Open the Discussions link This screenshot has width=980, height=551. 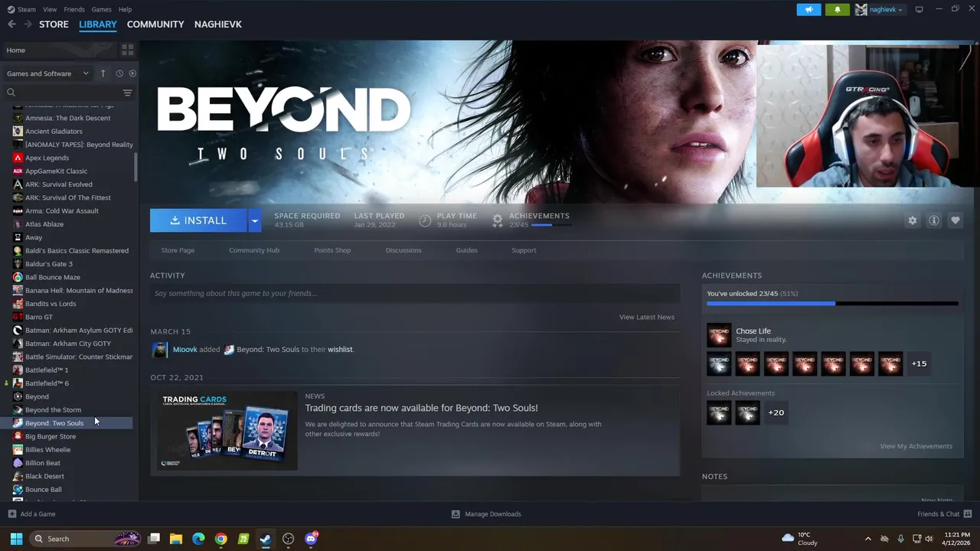pyautogui.click(x=403, y=250)
